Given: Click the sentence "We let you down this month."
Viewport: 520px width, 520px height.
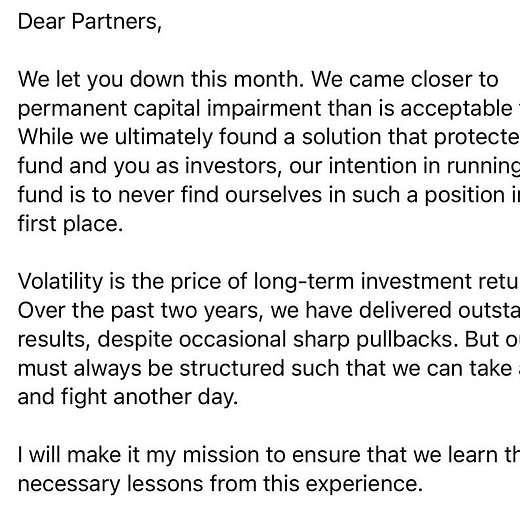Looking at the screenshot, I should (x=161, y=80).
